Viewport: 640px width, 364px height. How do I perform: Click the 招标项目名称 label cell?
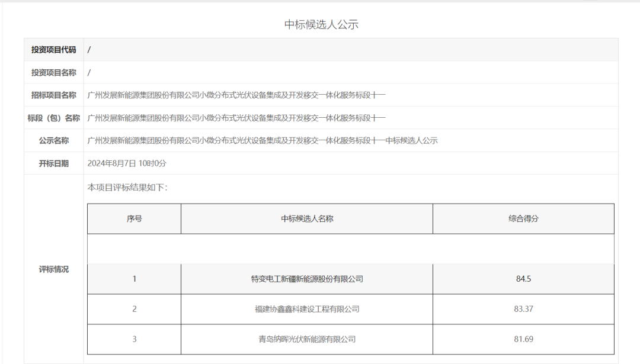click(x=53, y=95)
